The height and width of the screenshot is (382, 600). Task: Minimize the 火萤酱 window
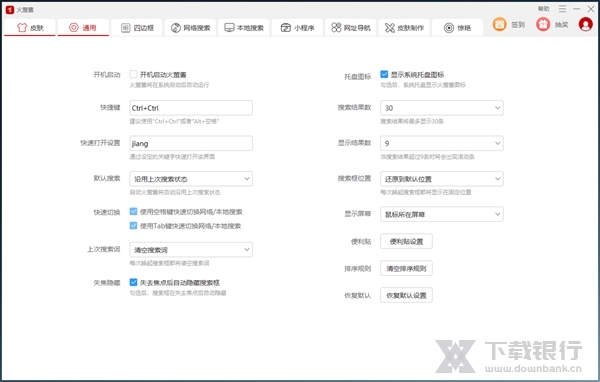click(x=576, y=9)
